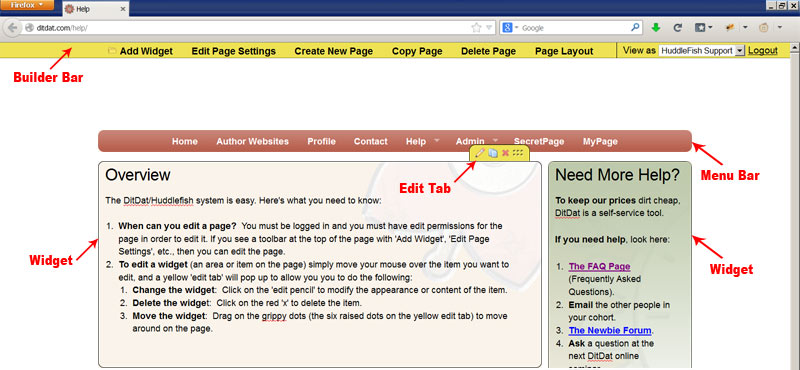Click the Logout link
The height and width of the screenshot is (370, 800).
[x=763, y=51]
